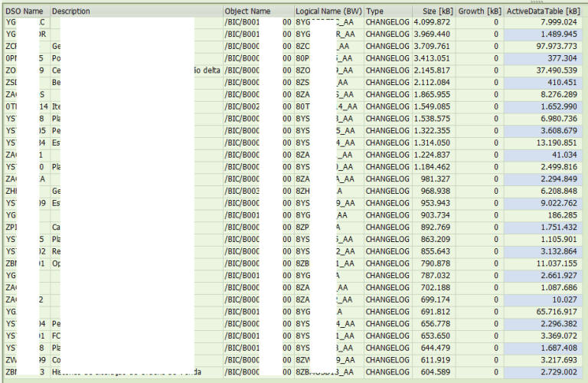This screenshot has width=588, height=383.
Task: Click the ActiveDataTable value 65.716.917
Action: pos(551,313)
